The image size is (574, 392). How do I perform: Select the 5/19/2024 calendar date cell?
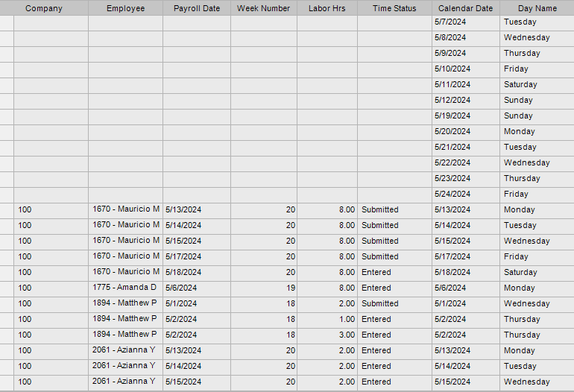coord(466,116)
